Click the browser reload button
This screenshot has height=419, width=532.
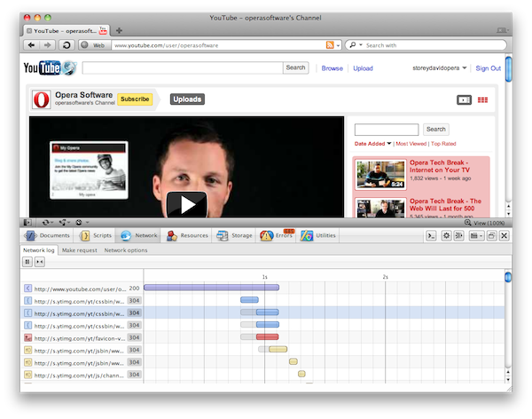pos(67,44)
